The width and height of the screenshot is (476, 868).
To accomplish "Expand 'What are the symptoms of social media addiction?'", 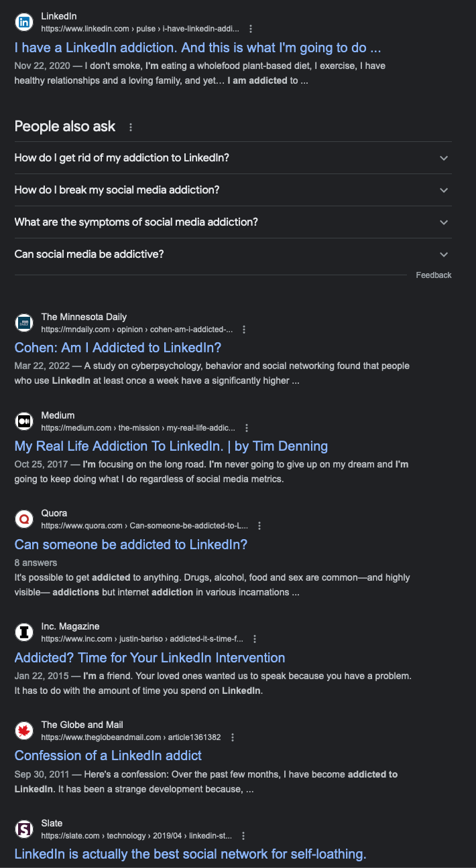I will [x=233, y=222].
